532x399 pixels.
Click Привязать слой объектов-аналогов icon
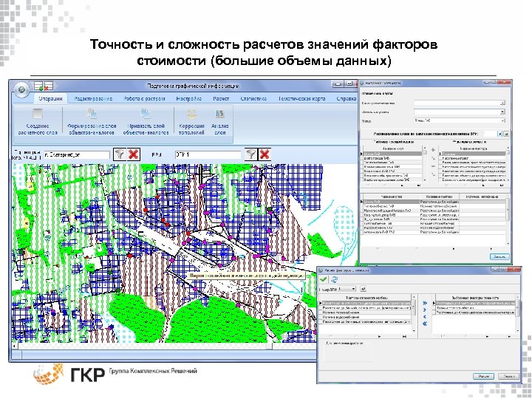[146, 113]
